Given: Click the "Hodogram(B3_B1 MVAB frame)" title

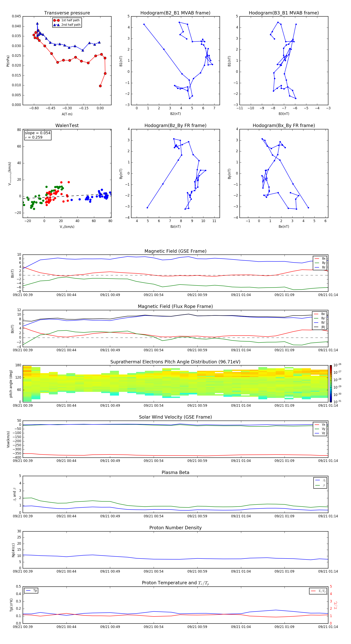Looking at the screenshot, I should pos(284,13).
